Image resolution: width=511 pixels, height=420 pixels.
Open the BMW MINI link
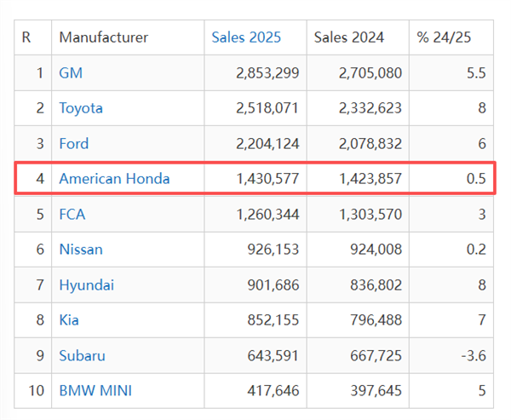tap(95, 392)
